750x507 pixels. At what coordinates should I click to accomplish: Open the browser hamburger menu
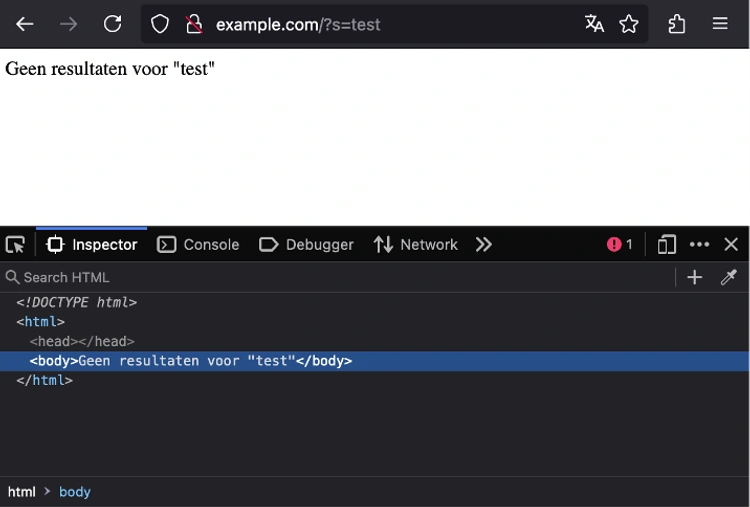(720, 24)
